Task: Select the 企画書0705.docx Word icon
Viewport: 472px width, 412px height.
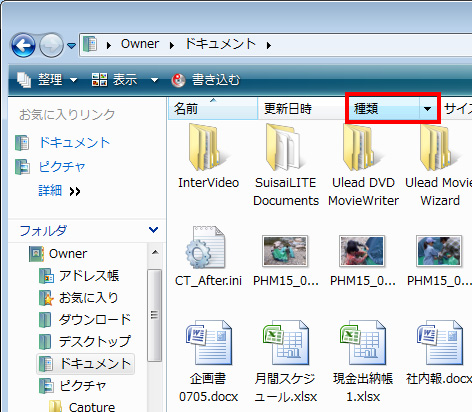Action: pos(209,342)
